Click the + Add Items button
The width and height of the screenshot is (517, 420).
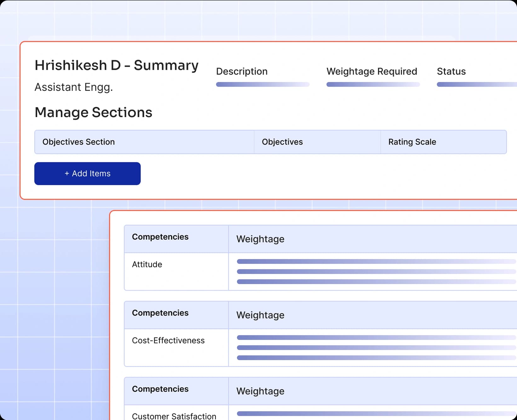[87, 174]
